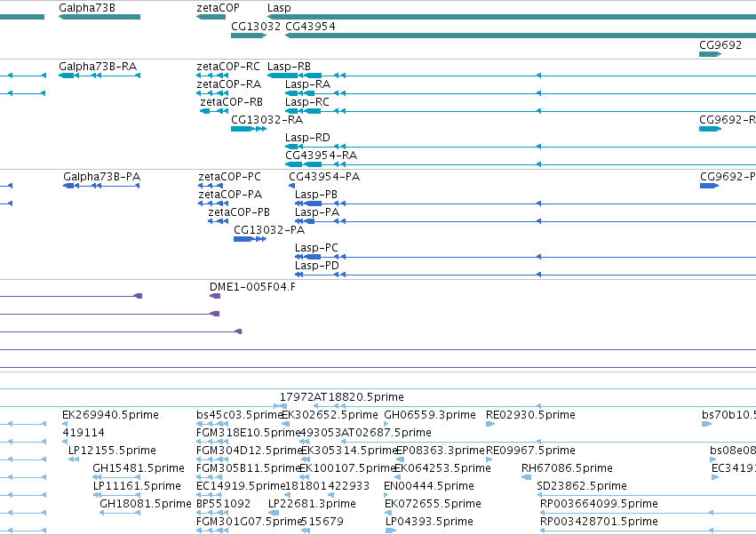Screen dimensions: 756x535
Task: Select the DME1-005F04.F clone label
Action: click(252, 287)
